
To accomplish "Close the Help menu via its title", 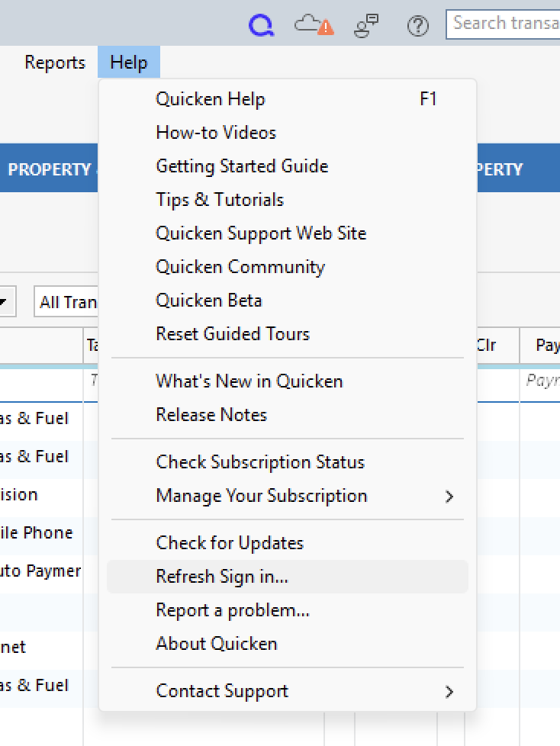I will point(129,63).
